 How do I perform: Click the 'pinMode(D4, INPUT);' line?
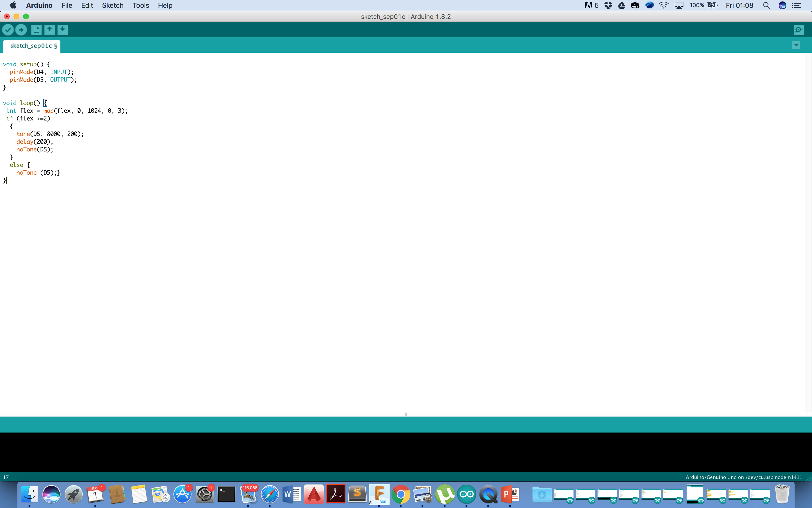[x=42, y=72]
